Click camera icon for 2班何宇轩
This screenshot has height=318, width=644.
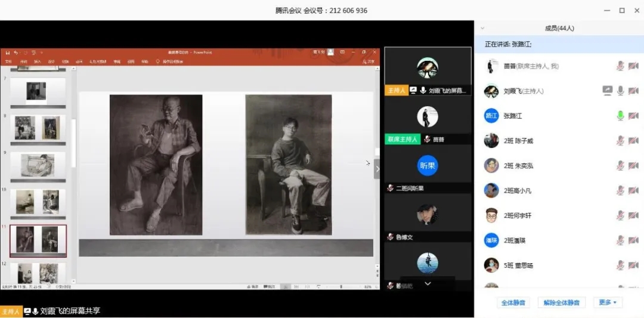[633, 215]
